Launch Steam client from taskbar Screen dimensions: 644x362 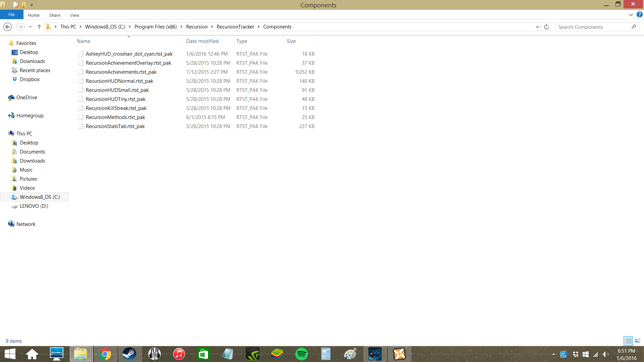tap(129, 354)
